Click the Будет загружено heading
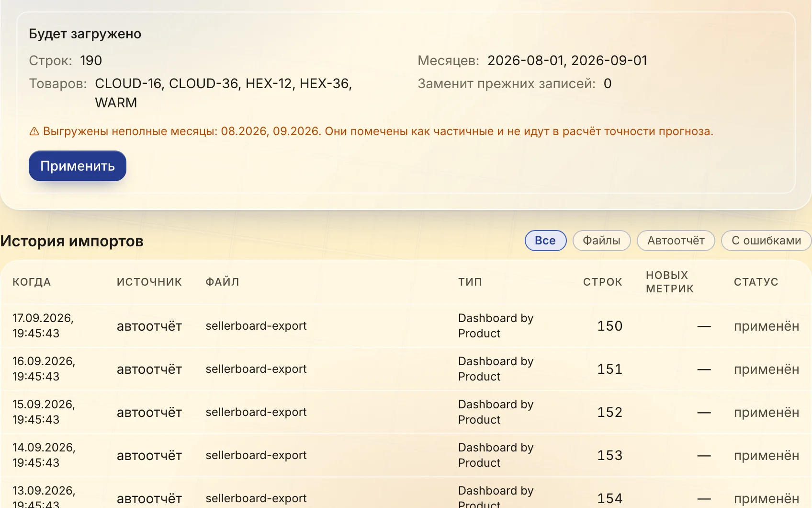 85,34
